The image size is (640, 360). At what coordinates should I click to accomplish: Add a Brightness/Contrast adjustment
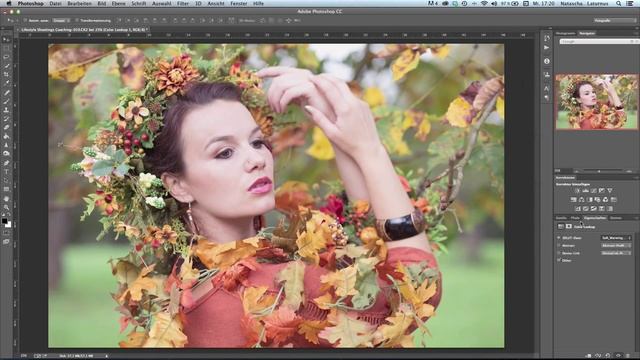point(578,191)
